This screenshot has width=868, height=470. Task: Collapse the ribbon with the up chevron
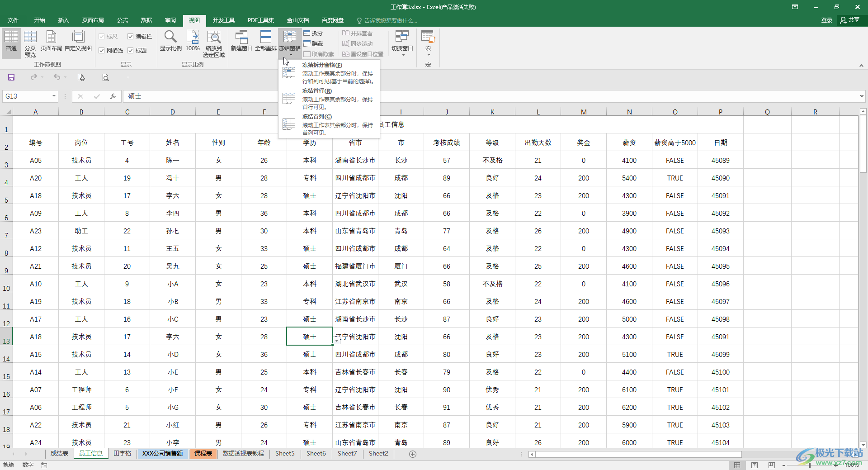tap(861, 66)
